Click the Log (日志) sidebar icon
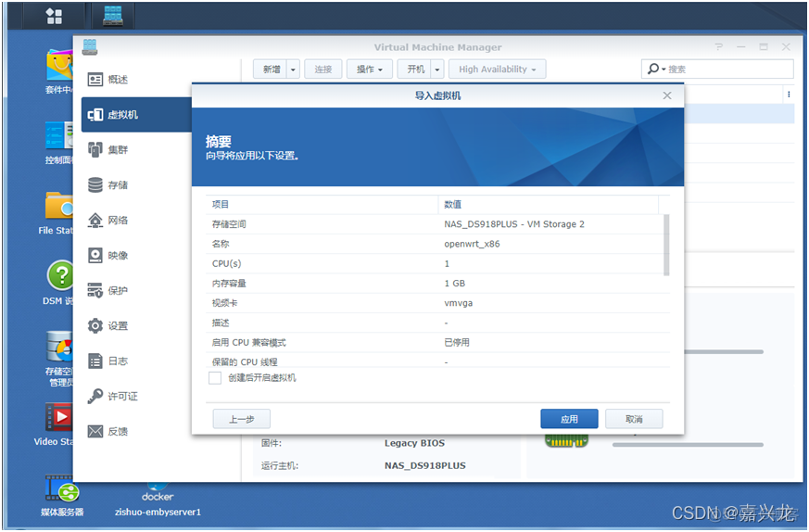This screenshot has width=809, height=532. tap(95, 361)
